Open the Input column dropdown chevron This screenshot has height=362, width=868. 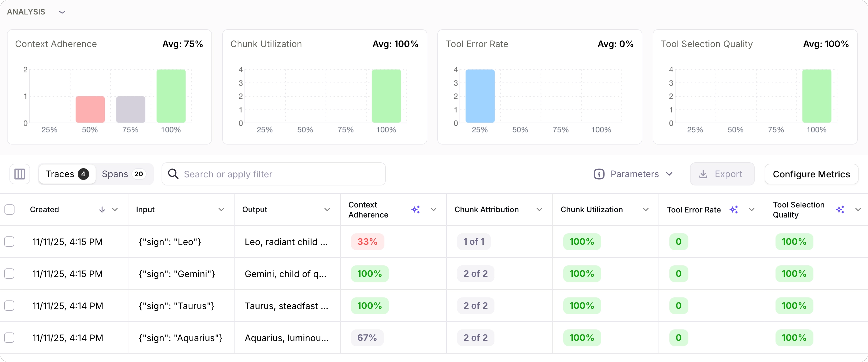coord(221,209)
